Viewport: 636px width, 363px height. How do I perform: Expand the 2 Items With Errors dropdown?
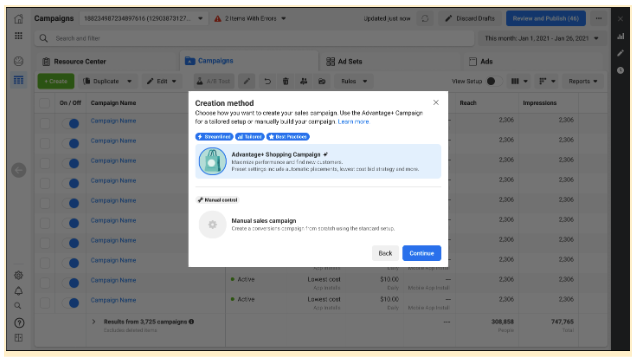pos(251,19)
